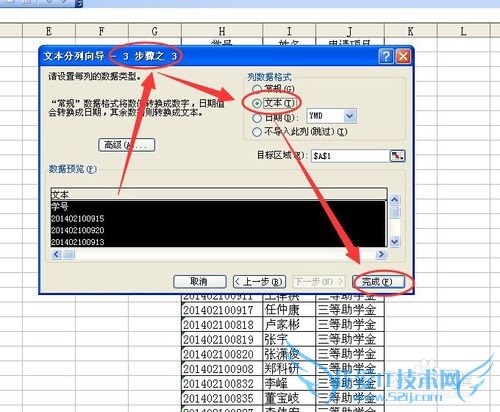Image resolution: width=500 pixels, height=412 pixels.
Task: Click the 完成 (F) finish button
Action: tap(379, 282)
